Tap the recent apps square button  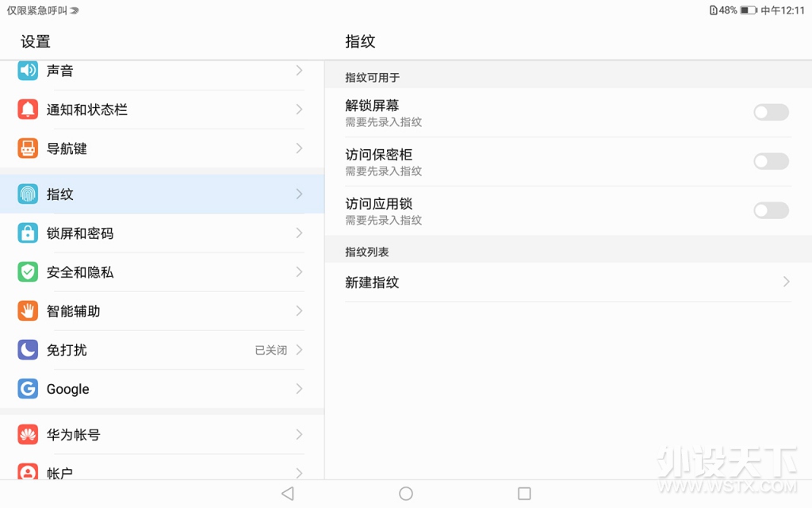click(525, 494)
